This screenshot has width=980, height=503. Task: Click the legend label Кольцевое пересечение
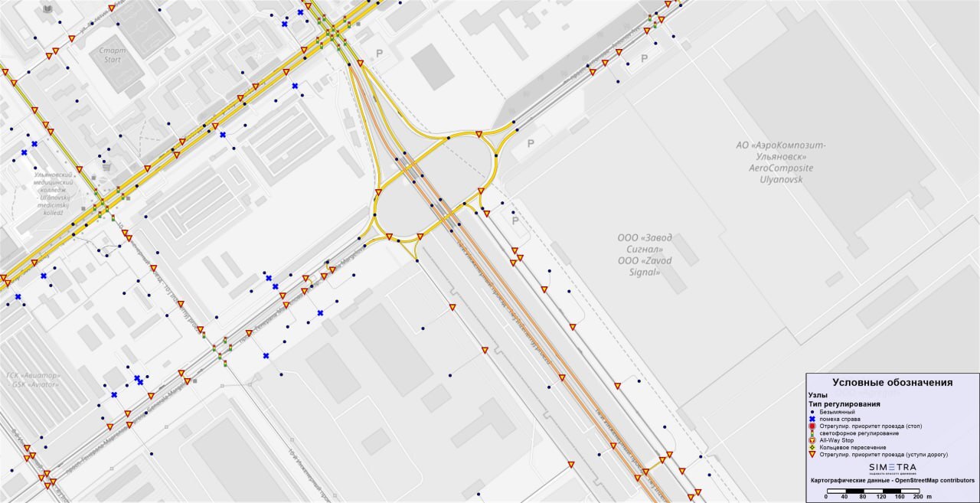[x=853, y=447]
